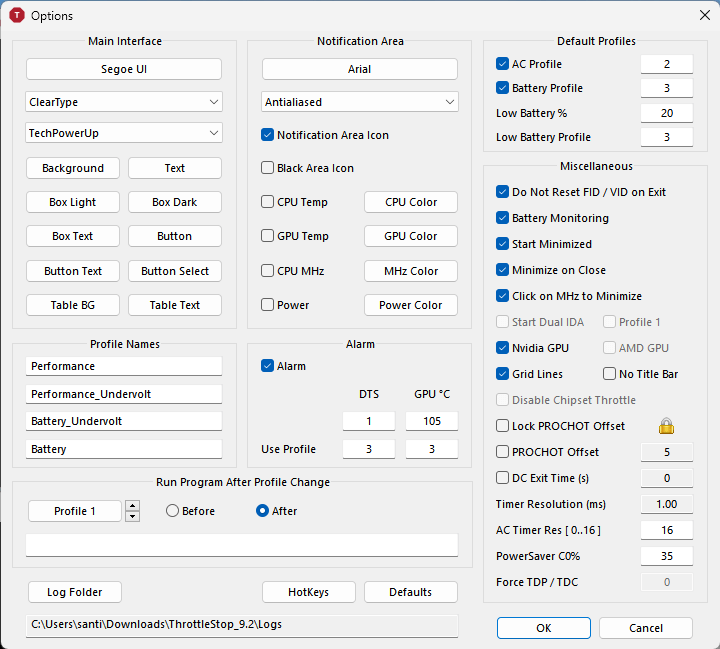Toggle Minimize on Close checkbox
This screenshot has height=649, width=720.
[x=502, y=270]
